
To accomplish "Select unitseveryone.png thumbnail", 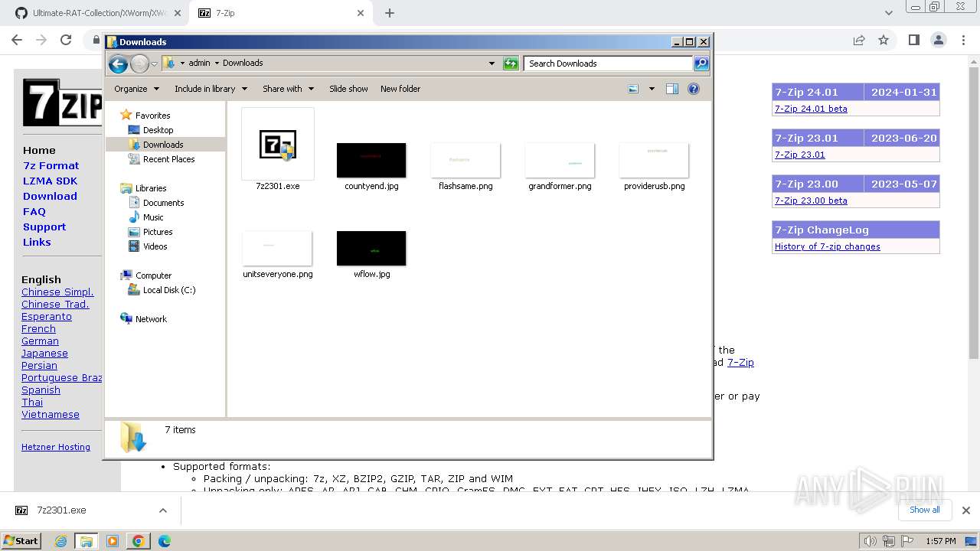I will [277, 248].
